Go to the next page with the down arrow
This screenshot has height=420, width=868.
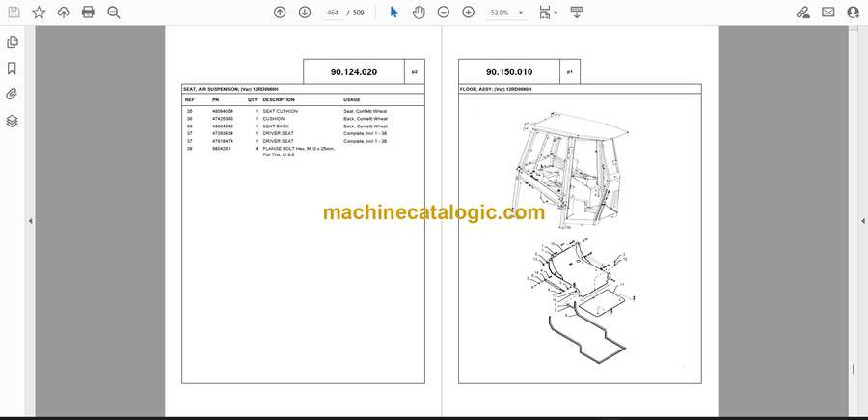(x=305, y=13)
